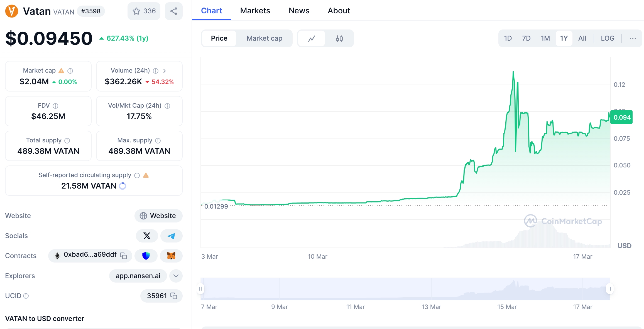
Task: Expand Volume (24h) chevron arrow
Action: click(165, 71)
